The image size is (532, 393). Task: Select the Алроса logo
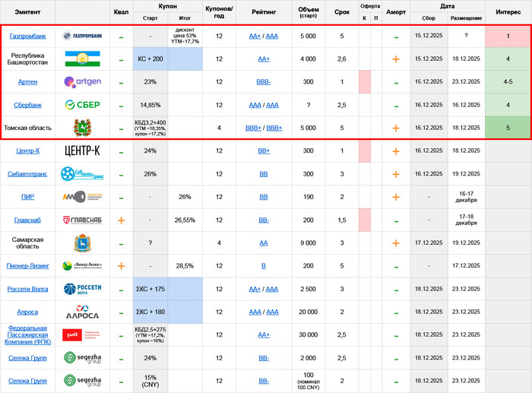(82, 312)
